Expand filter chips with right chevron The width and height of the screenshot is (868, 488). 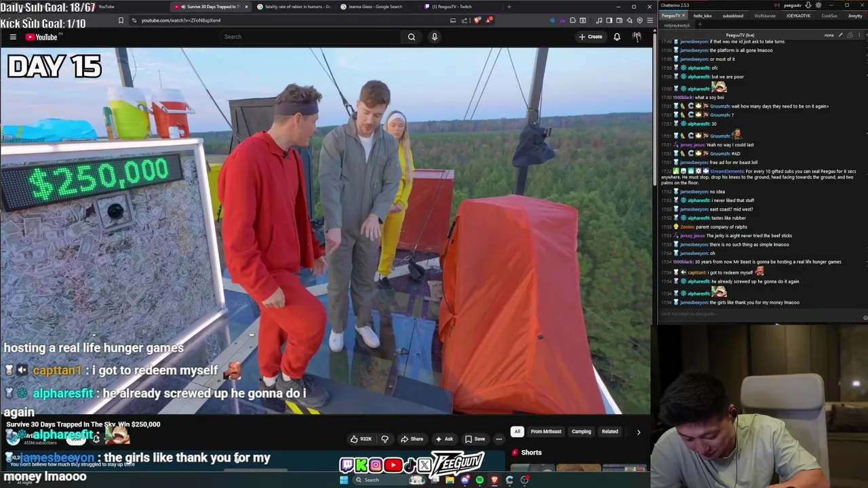638,432
